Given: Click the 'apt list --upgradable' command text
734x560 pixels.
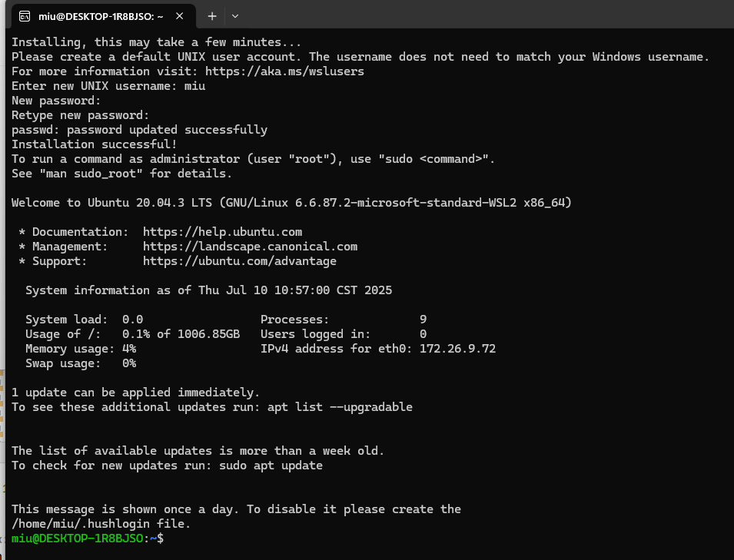Looking at the screenshot, I should click(x=340, y=407).
